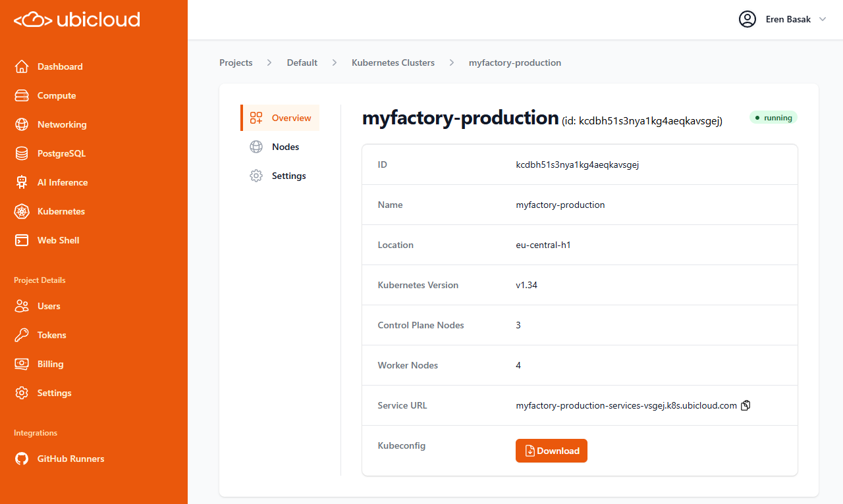This screenshot has height=504, width=843.
Task: Click the myfactory-production breadcrumb
Action: point(515,63)
